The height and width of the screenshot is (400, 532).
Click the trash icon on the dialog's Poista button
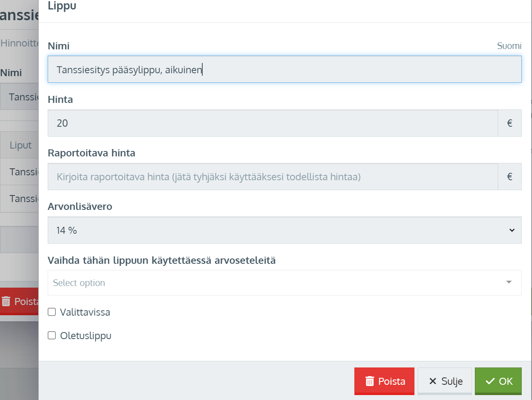370,381
